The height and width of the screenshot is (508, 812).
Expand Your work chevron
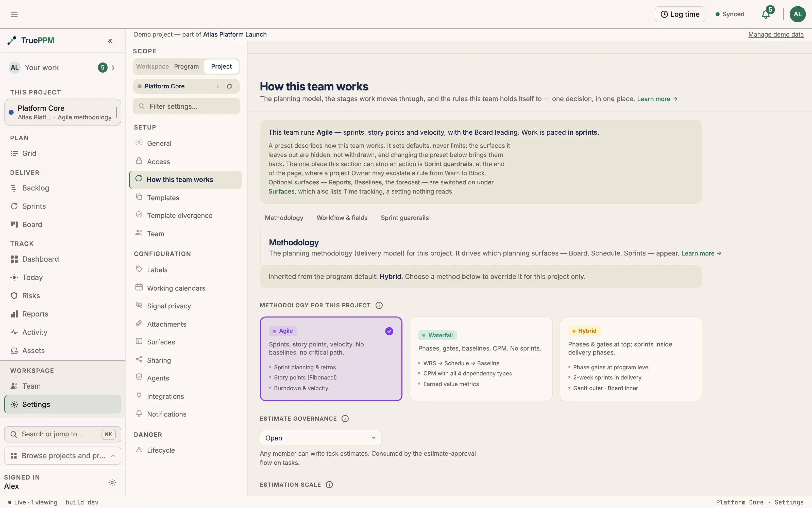pos(113,68)
